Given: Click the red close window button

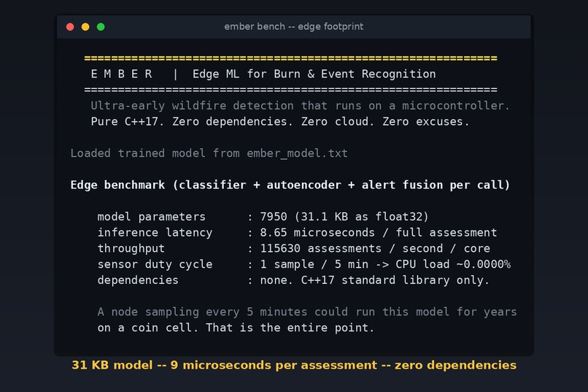Looking at the screenshot, I should click(70, 26).
